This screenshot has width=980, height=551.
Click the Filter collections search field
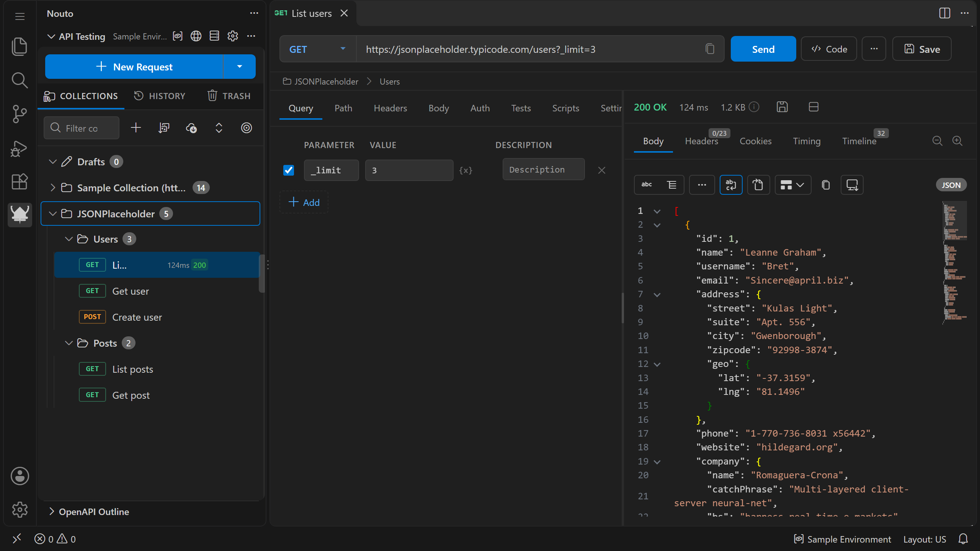point(82,128)
